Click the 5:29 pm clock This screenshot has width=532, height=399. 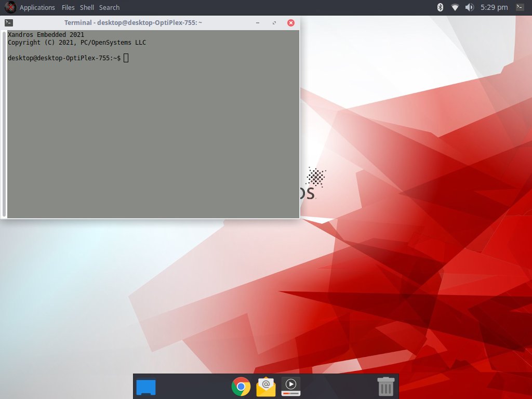[494, 7]
